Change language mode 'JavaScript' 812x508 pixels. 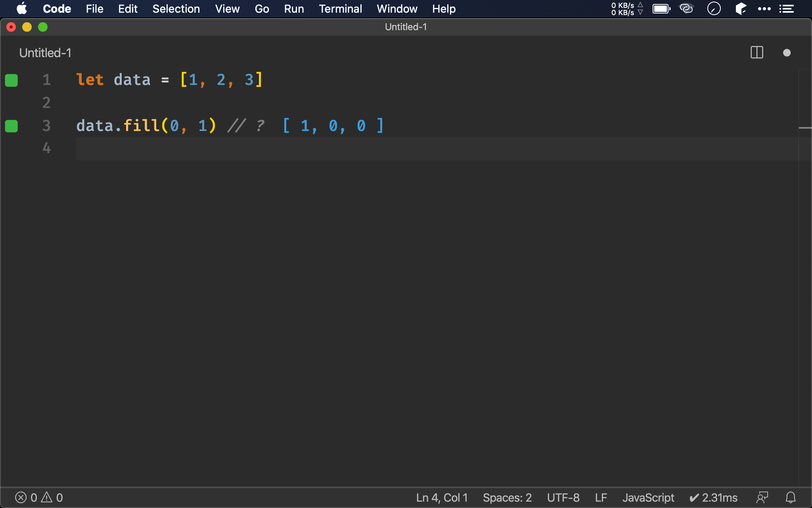pos(648,498)
